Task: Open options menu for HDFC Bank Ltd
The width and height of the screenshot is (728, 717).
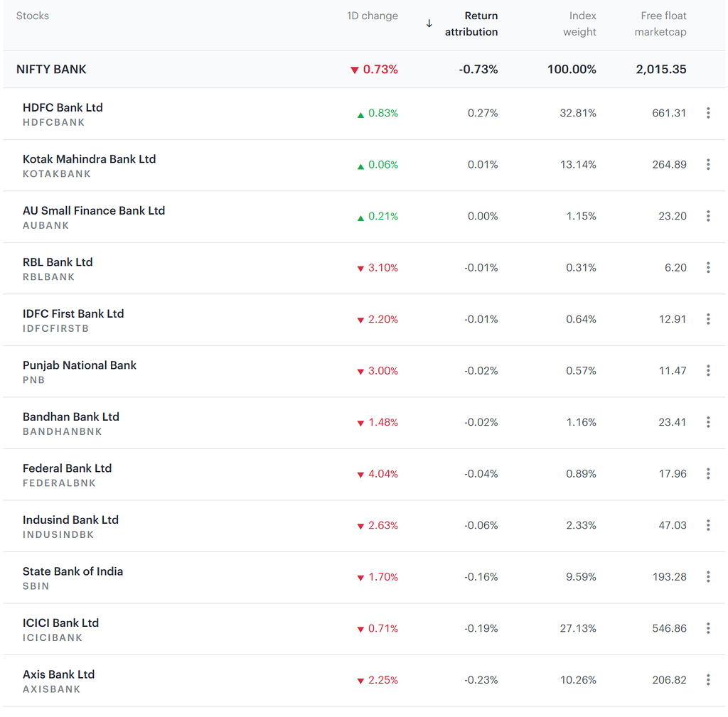Action: 708,112
